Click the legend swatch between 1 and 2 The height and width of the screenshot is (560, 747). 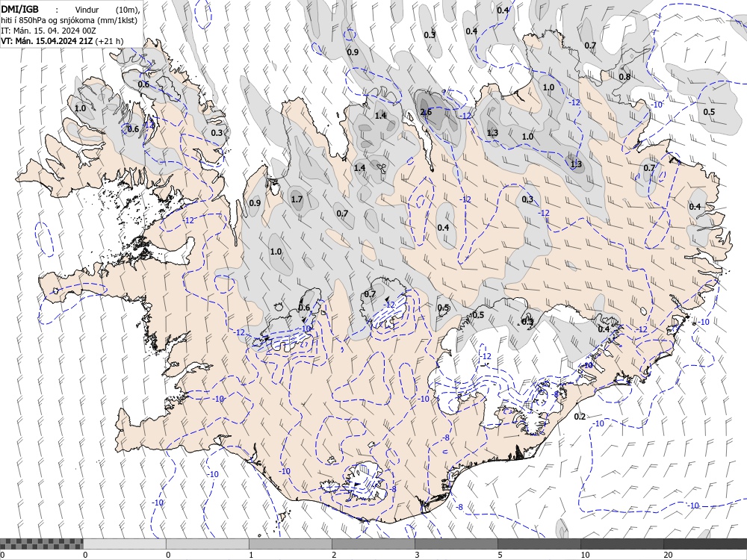point(291,544)
